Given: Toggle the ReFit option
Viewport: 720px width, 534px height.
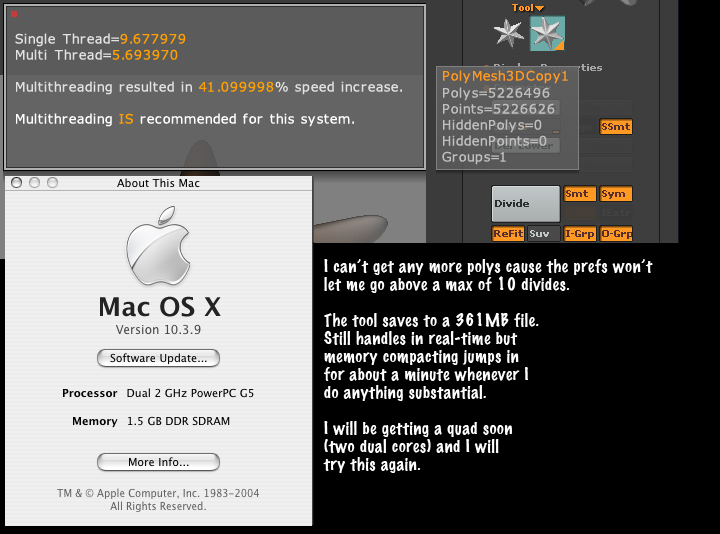Looking at the screenshot, I should [508, 234].
